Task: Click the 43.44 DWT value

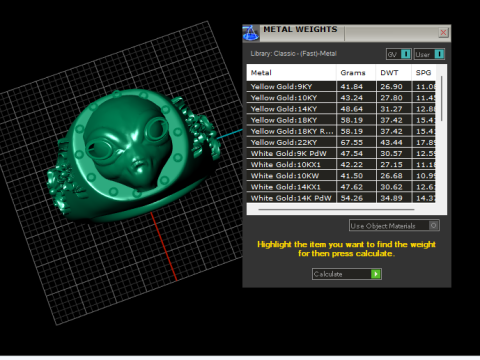Action: 391,142
